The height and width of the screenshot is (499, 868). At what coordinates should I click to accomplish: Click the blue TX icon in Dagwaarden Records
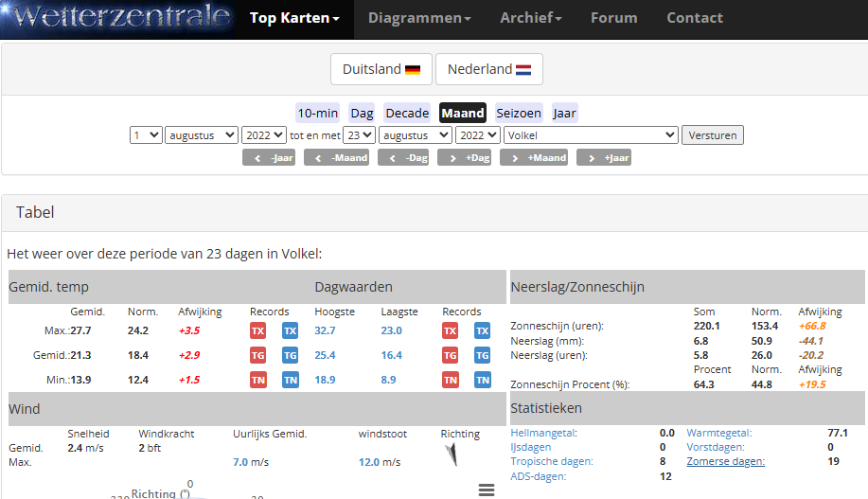[482, 330]
